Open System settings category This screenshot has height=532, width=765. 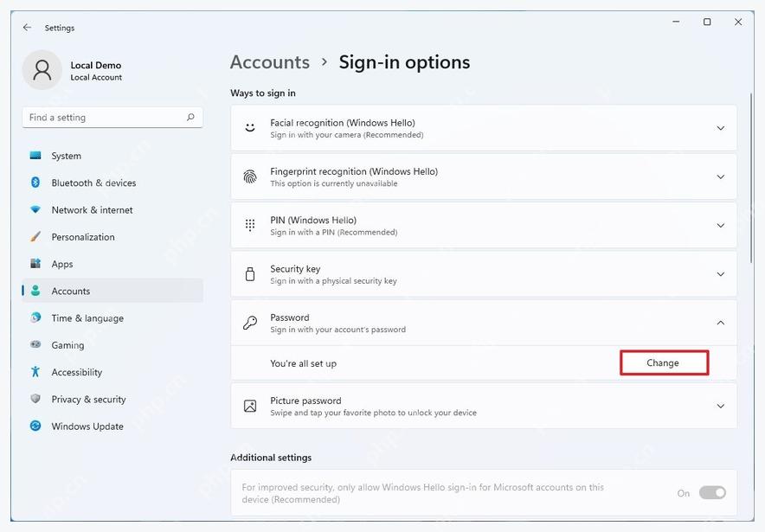pos(112,156)
